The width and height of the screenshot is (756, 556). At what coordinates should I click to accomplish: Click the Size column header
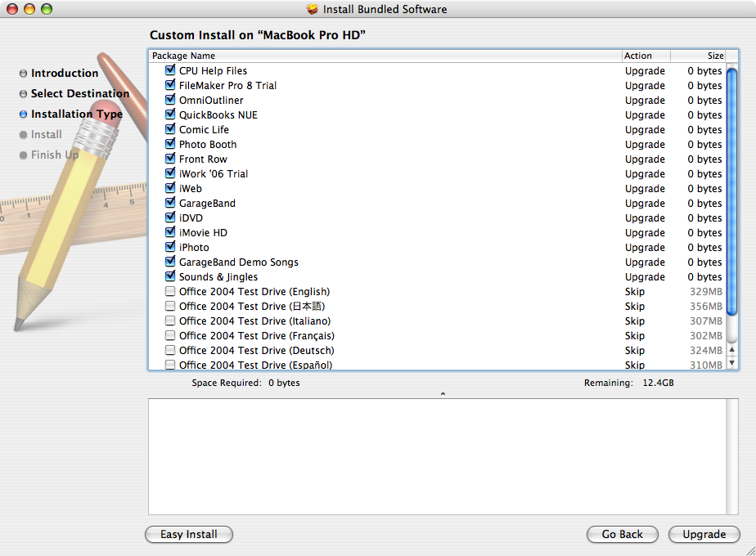click(x=698, y=56)
